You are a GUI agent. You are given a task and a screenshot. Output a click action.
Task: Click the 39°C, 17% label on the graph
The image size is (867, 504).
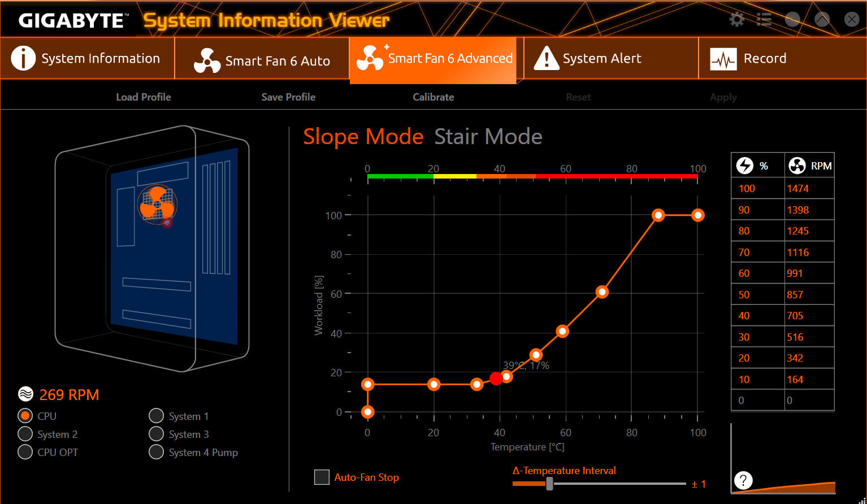(x=526, y=366)
